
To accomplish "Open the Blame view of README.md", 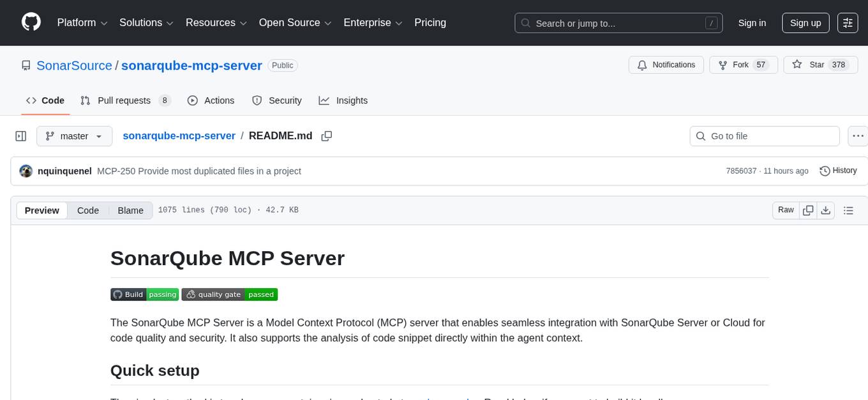I will [130, 210].
